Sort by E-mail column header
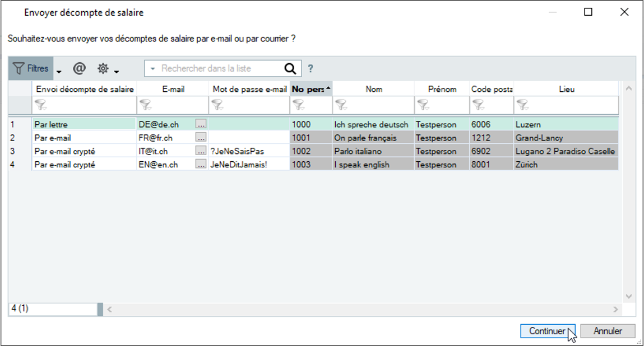This screenshot has height=346, width=644. [x=173, y=89]
